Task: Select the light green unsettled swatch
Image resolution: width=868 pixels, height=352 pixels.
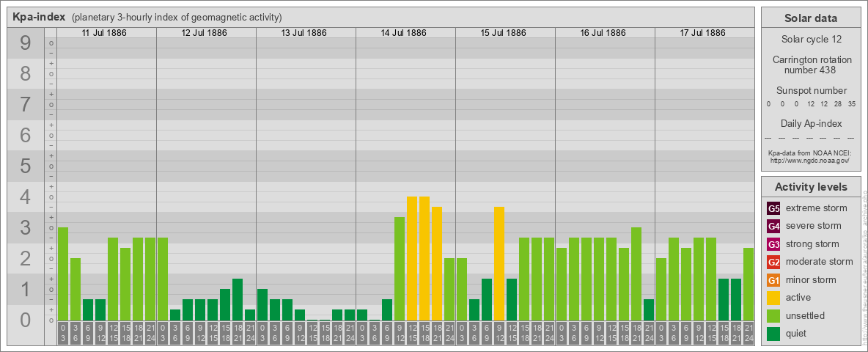Action: [x=773, y=315]
